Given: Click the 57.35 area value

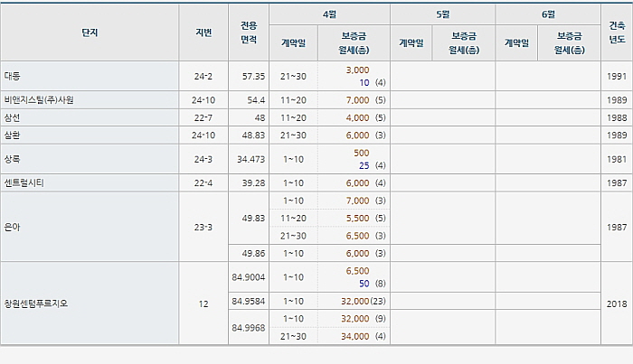Looking at the screenshot, I should [253, 76].
